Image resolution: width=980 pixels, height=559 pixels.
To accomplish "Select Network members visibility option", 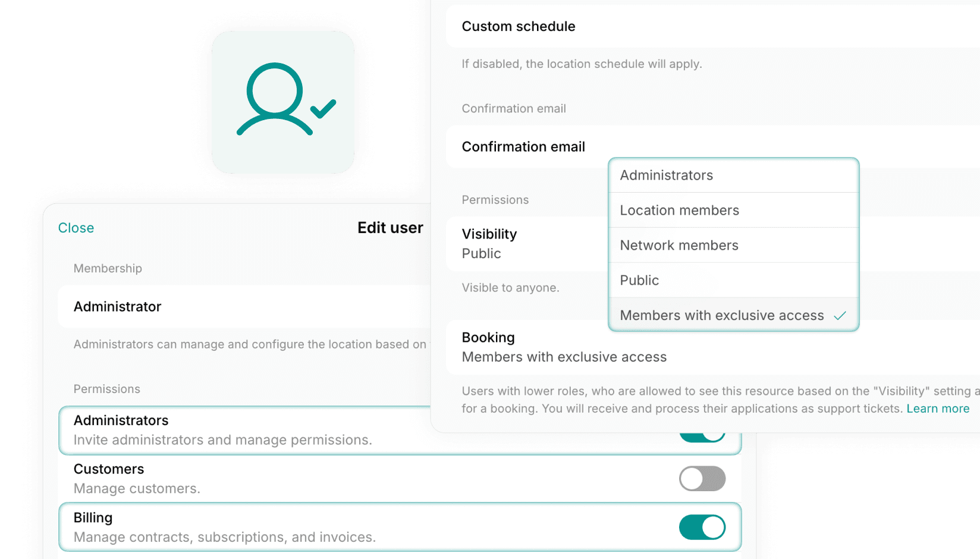I will click(679, 245).
